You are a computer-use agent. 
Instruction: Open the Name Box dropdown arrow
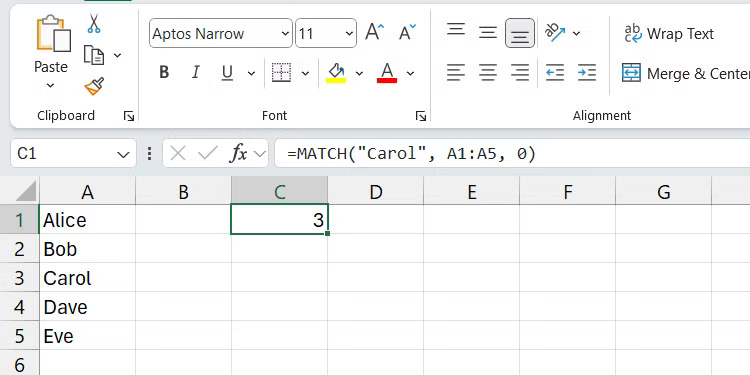pyautogui.click(x=123, y=154)
